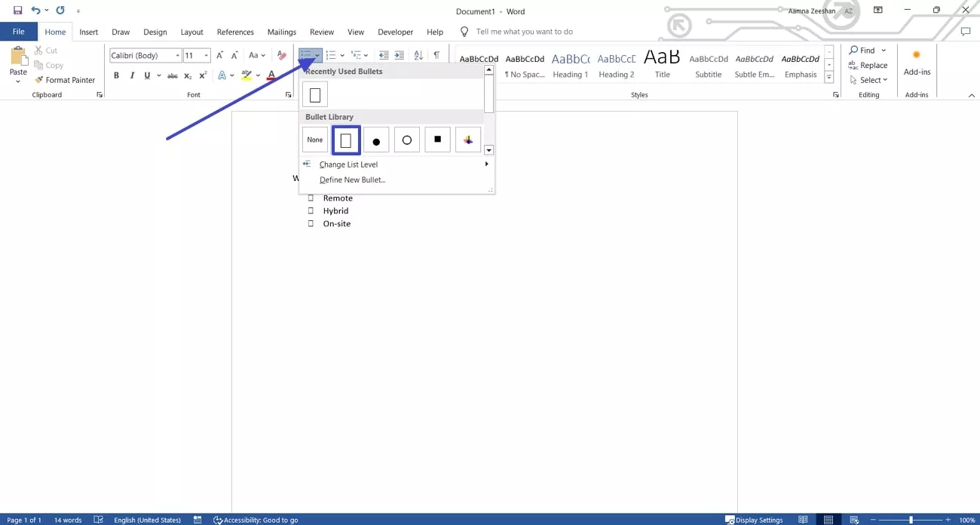Click the Sort A-Z icon

418,55
